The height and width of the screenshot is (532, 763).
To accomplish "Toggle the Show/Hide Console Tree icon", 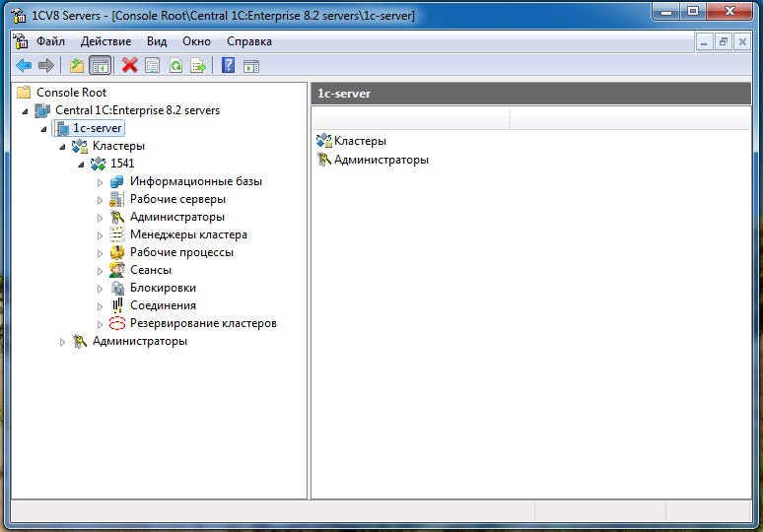I will [x=99, y=66].
